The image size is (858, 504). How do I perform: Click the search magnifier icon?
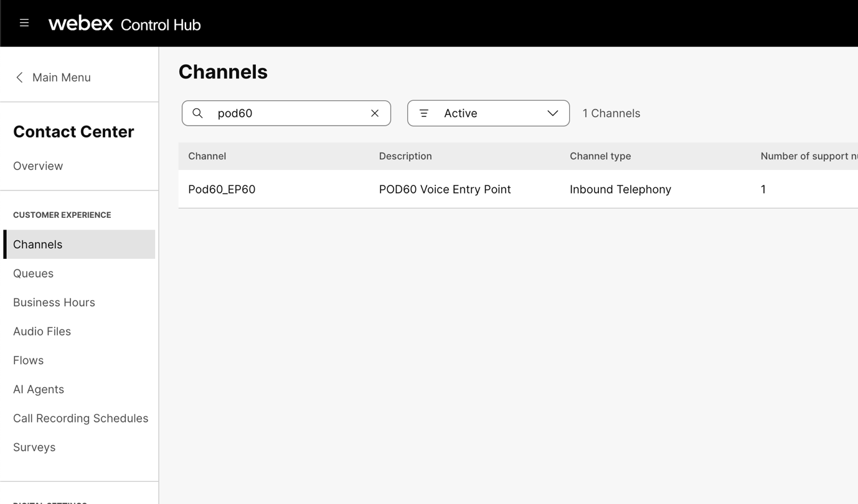coord(197,113)
